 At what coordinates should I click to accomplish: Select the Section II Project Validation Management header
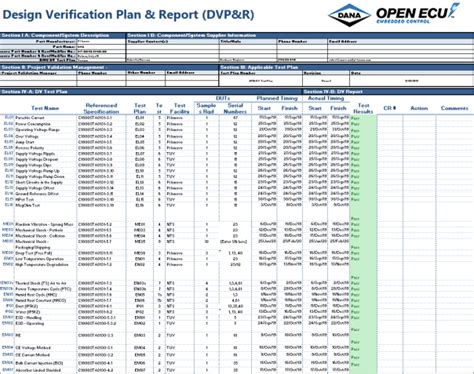tap(55, 67)
